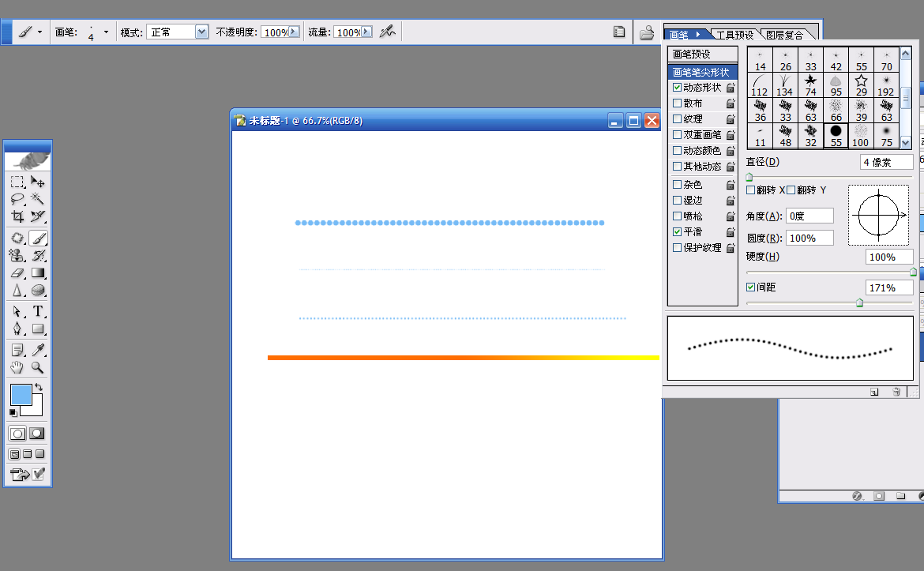The image size is (924, 571).
Task: Uncheck the 间距 checkbox
Action: pyautogui.click(x=751, y=287)
